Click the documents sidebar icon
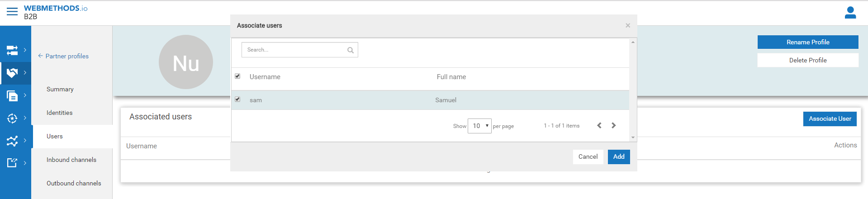868x199 pixels. pyautogui.click(x=12, y=95)
